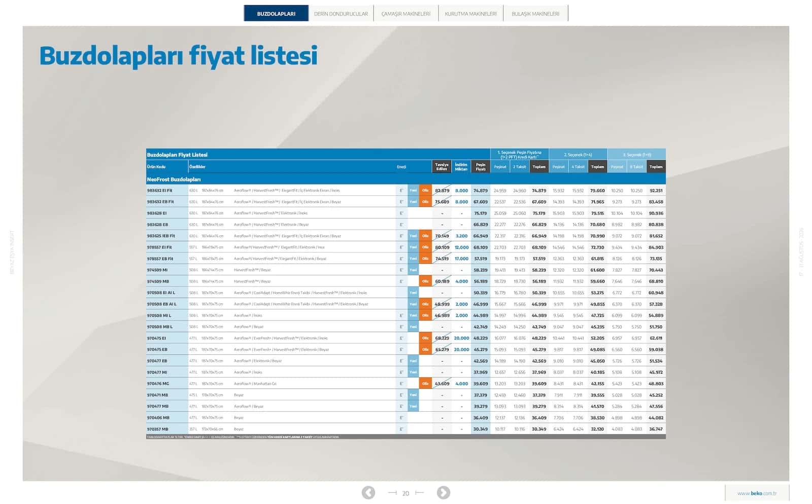Go to the next page arrow
The height and width of the screenshot is (504, 812).
443,492
